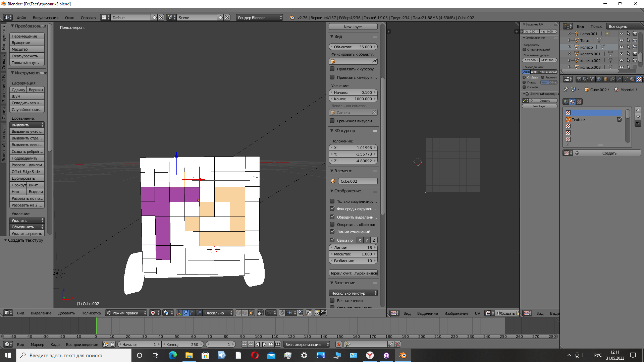Click the record keyframe button
This screenshot has height=362, width=644.
[x=339, y=344]
